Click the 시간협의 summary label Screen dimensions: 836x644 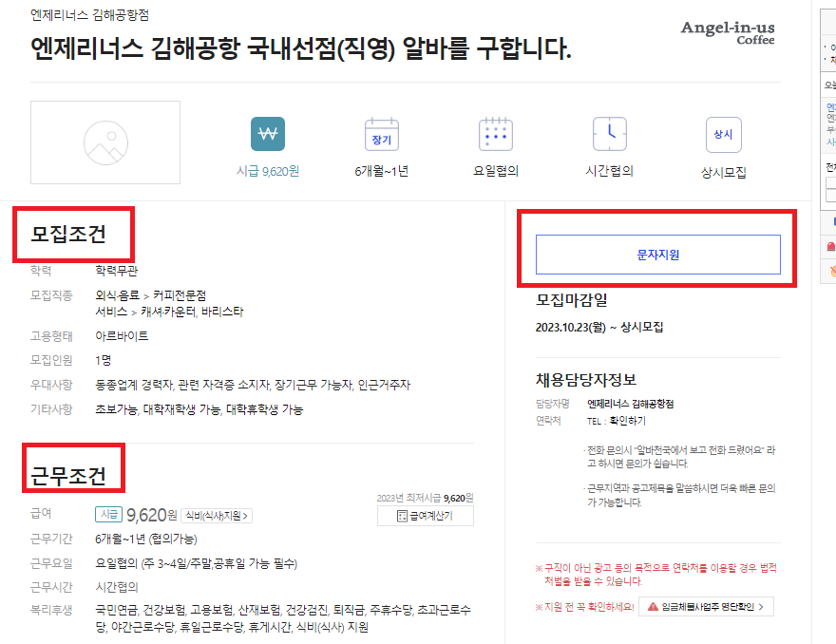point(609,171)
